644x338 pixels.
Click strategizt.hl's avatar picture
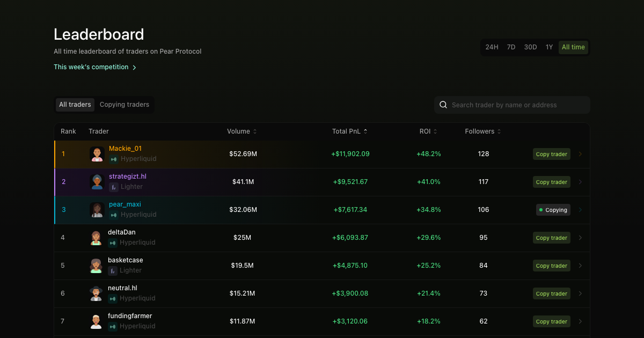tap(97, 182)
